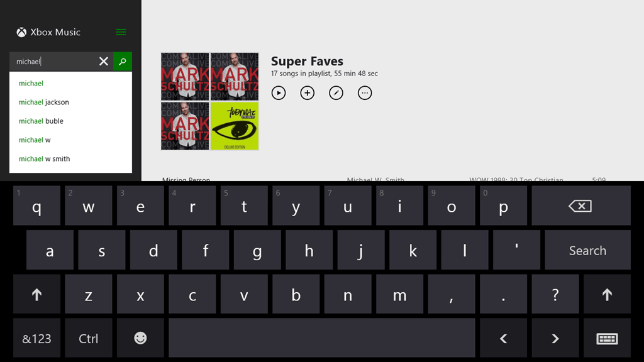Screen dimensions: 644x362
Task: Choose the "michael buble" suggestion
Action: tap(42, 121)
